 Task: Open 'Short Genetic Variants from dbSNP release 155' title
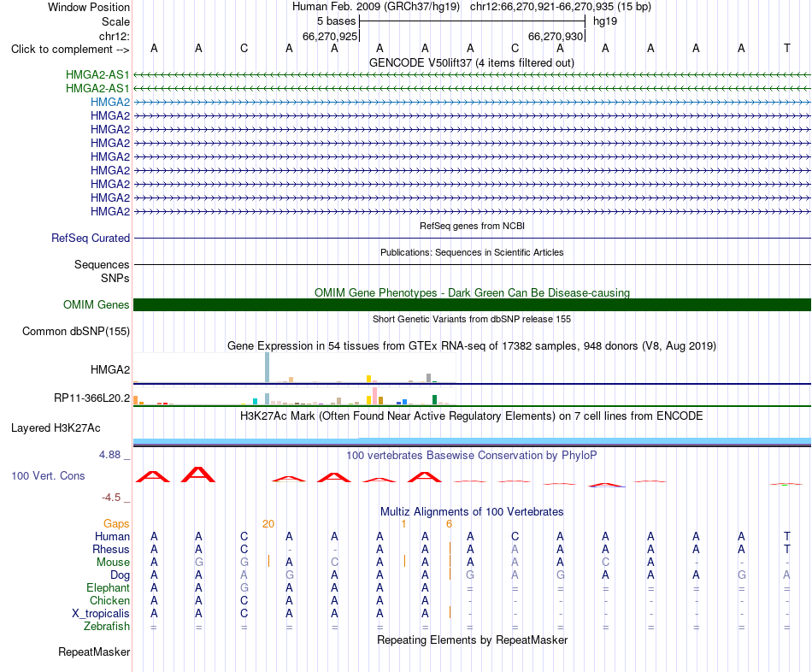tap(472, 319)
